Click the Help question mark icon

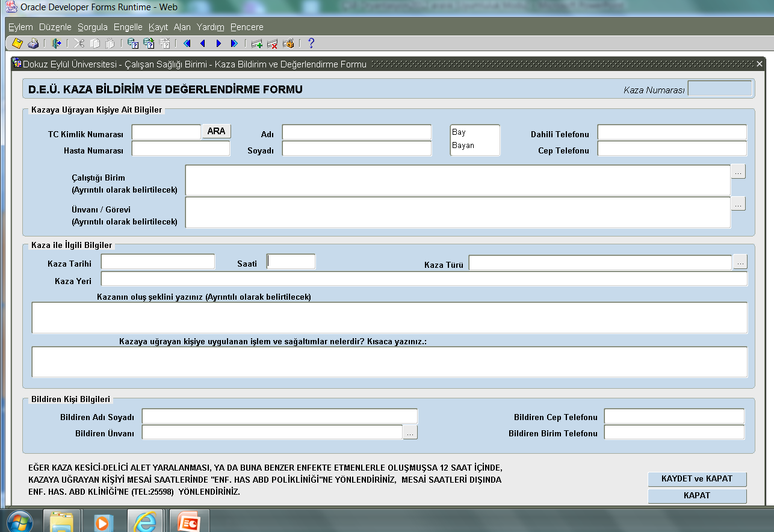[x=311, y=43]
